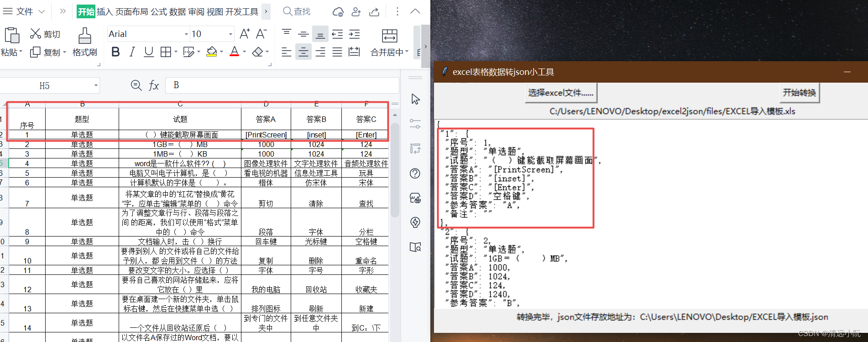Switch to the 开发工具 tab
The width and height of the screenshot is (868, 342).
tap(242, 11)
